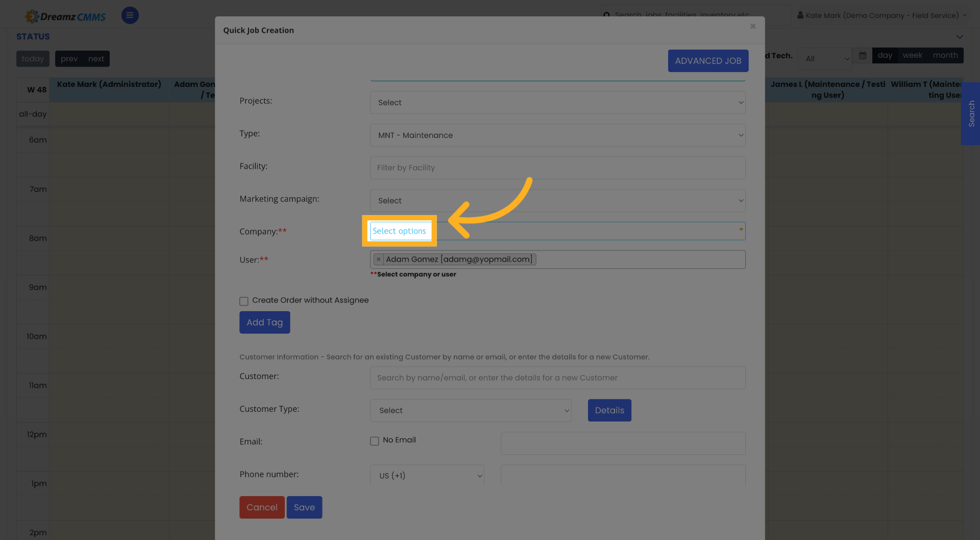Enable Create Order without Assignee
The image size is (980, 540).
[x=244, y=301]
